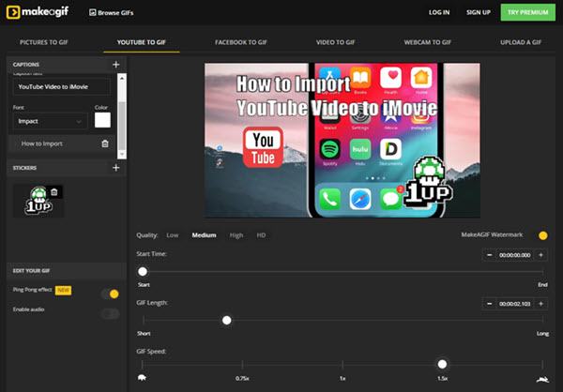Image resolution: width=563 pixels, height=392 pixels.
Task: Click the 0.75x speed mark
Action: point(242,378)
